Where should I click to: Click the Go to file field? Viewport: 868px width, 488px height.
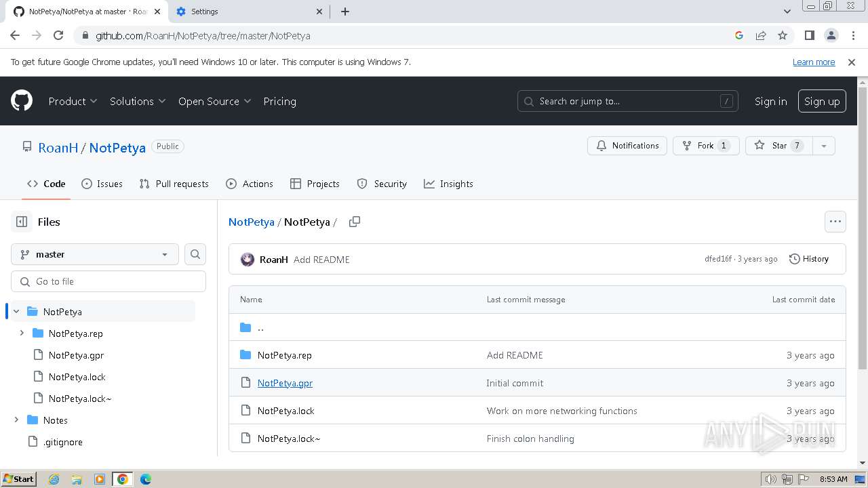(x=108, y=281)
